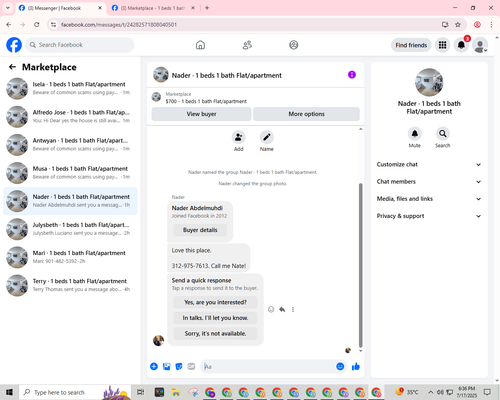Screen dimensions: 500x400
Task: Open Chrome three-dot menu
Action: (491, 25)
